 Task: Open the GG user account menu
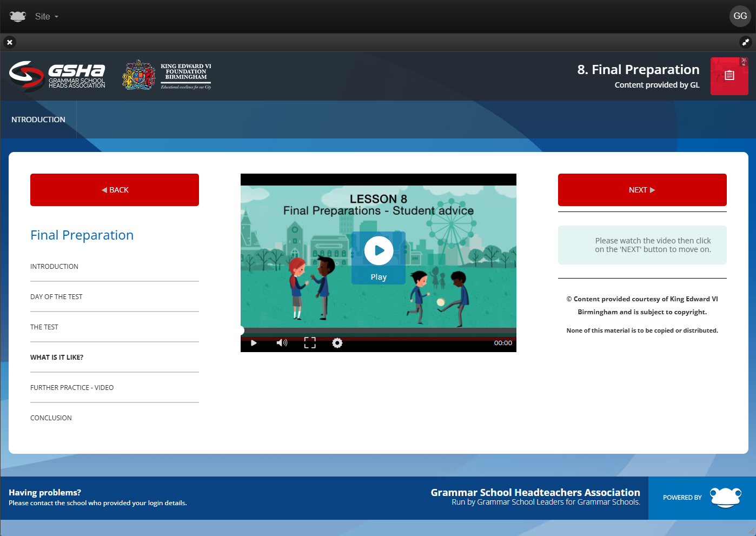[x=740, y=16]
